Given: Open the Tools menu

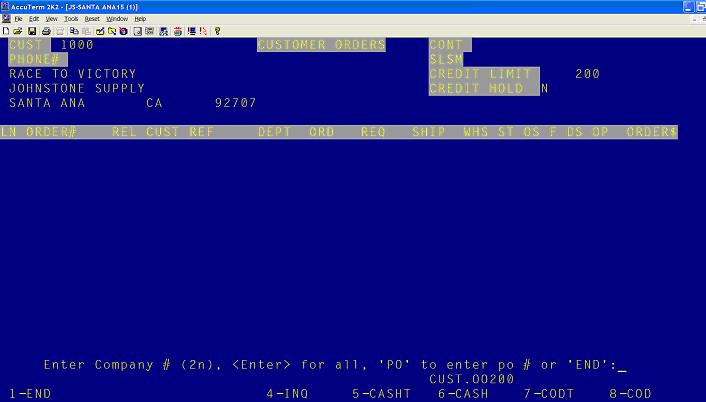Looking at the screenshot, I should click(71, 19).
